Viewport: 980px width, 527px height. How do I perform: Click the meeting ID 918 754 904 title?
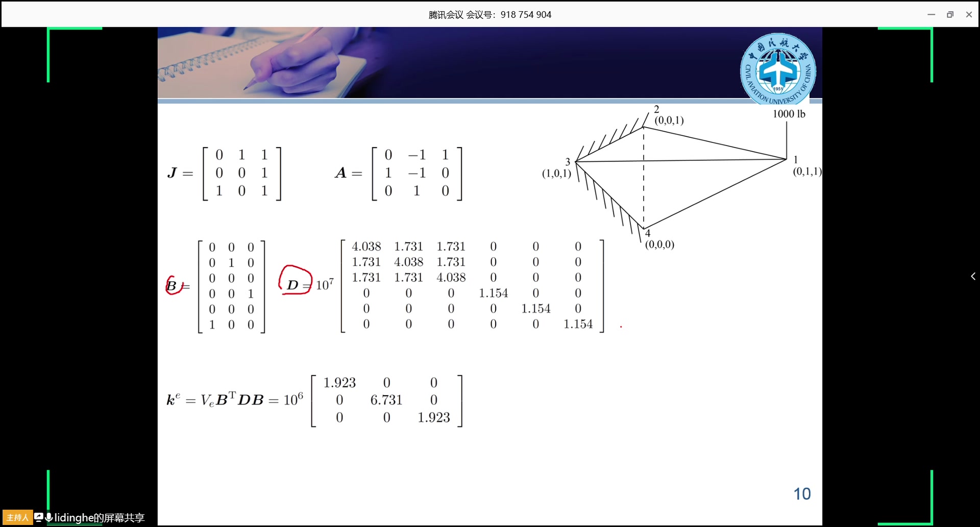point(490,15)
